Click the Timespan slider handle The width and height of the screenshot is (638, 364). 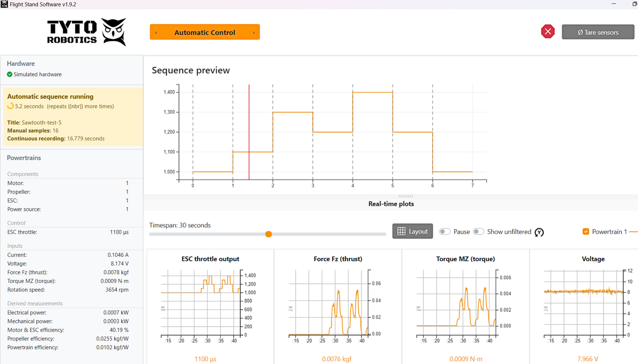pos(269,234)
